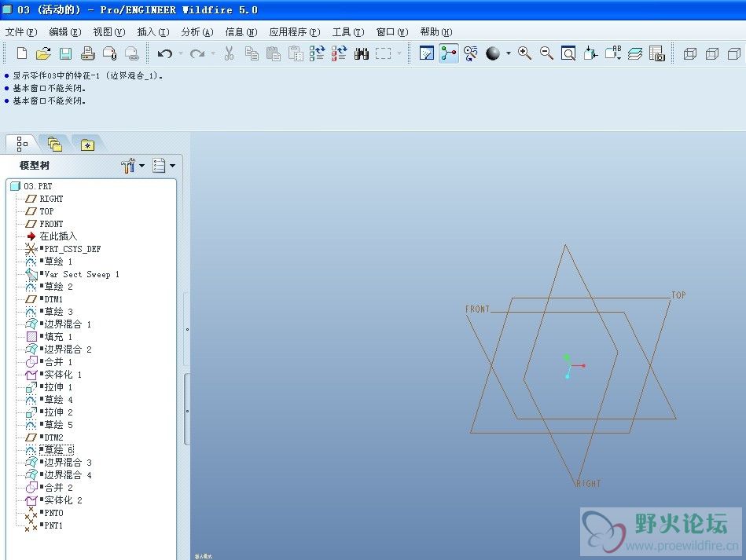Open the 文件(F) menu
Screen dimensions: 746x560
click(21, 32)
